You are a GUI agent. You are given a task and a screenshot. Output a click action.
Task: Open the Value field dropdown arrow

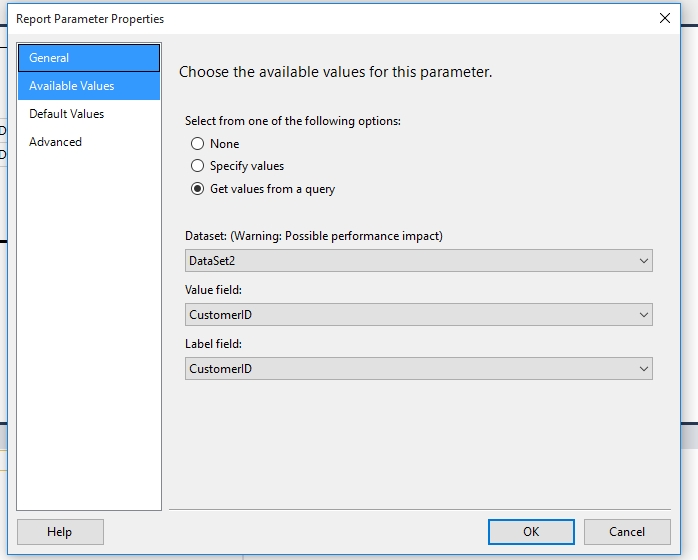coord(643,315)
